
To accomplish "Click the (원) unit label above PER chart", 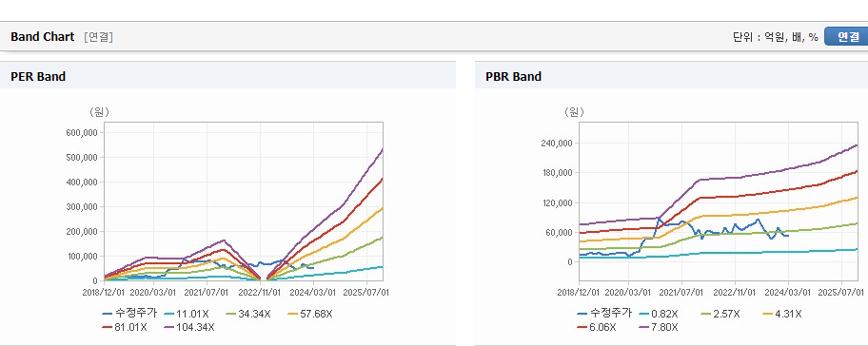I will pyautogui.click(x=99, y=112).
